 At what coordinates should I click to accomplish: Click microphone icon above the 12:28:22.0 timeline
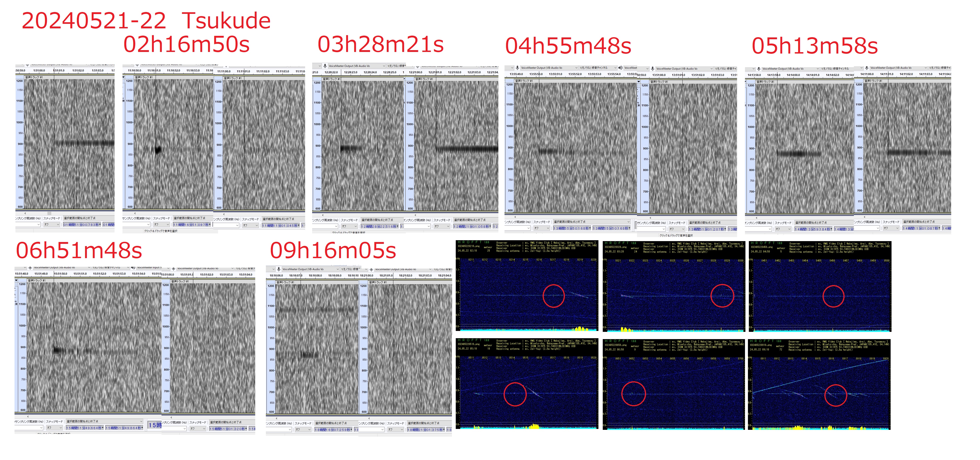(x=325, y=66)
